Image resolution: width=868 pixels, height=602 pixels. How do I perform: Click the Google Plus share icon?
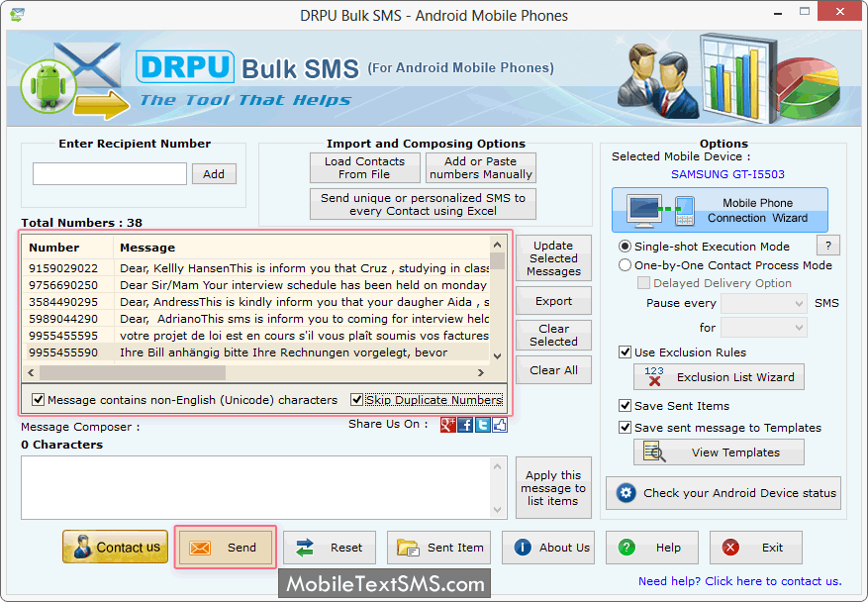447,425
